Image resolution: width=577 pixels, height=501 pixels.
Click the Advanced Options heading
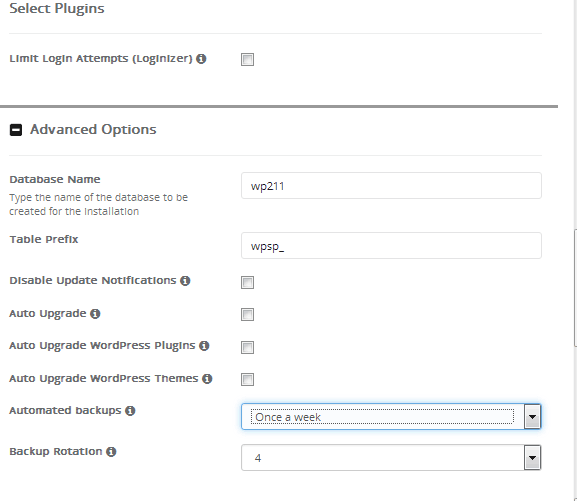(x=93, y=130)
